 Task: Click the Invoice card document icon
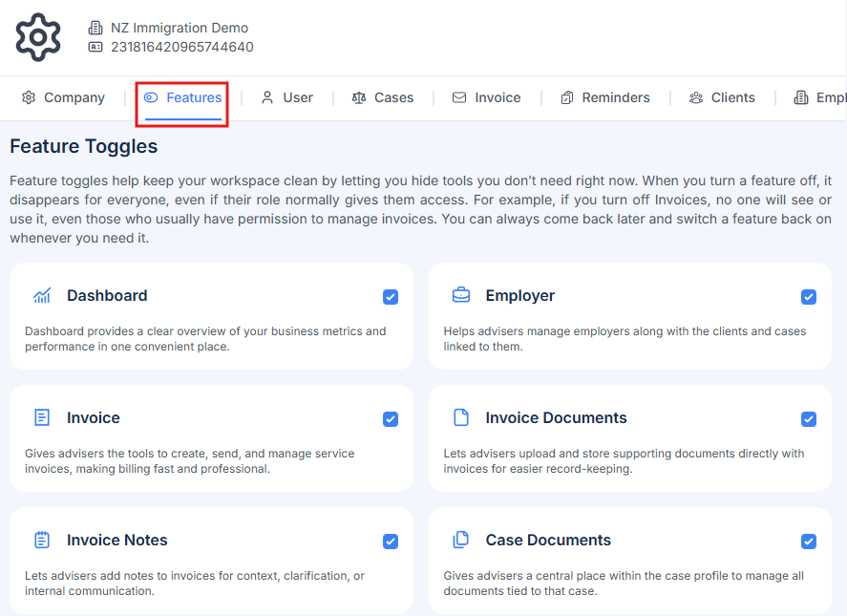[x=42, y=418]
